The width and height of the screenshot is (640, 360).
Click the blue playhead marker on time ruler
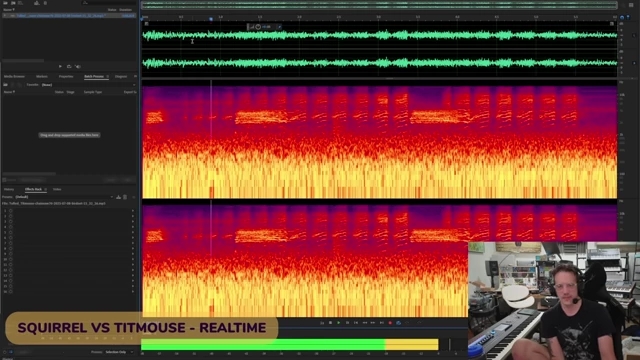point(211,19)
